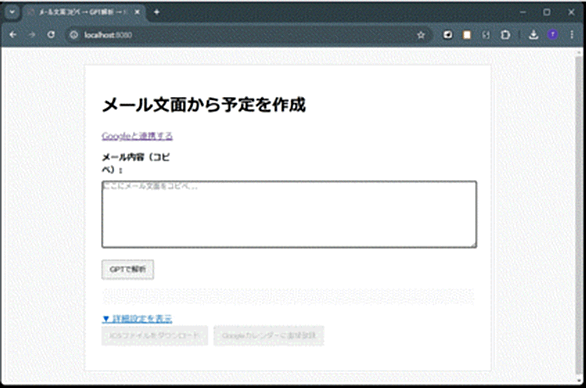Click the GPTで解析 button

127,270
